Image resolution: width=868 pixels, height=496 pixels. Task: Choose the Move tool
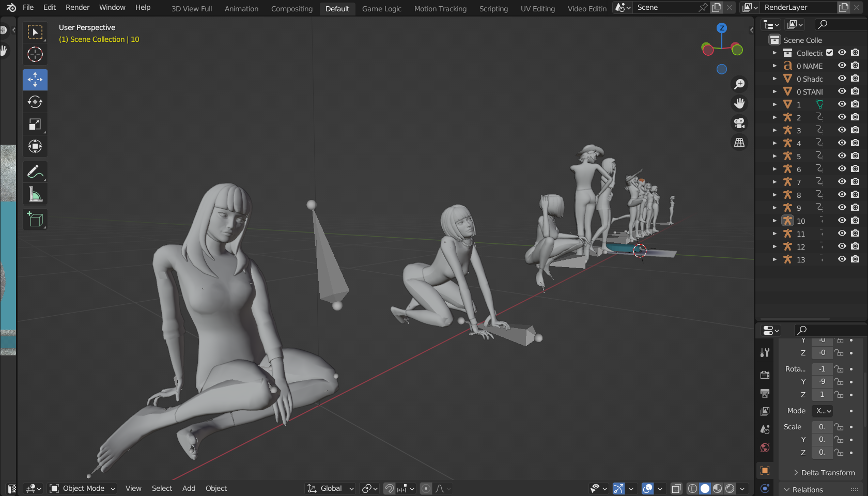tap(35, 80)
